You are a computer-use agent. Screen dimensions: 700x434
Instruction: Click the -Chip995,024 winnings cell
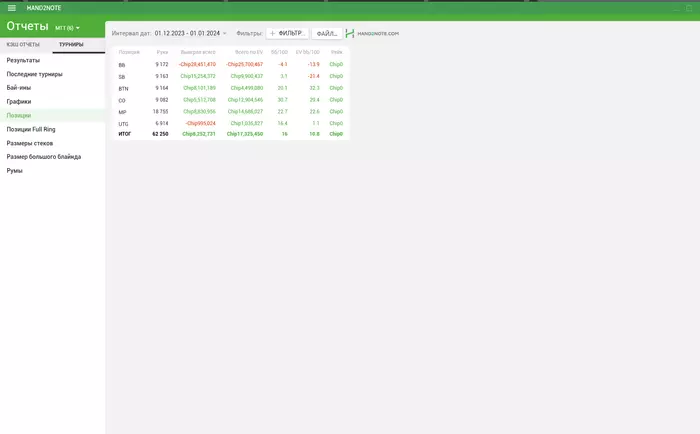[200, 123]
